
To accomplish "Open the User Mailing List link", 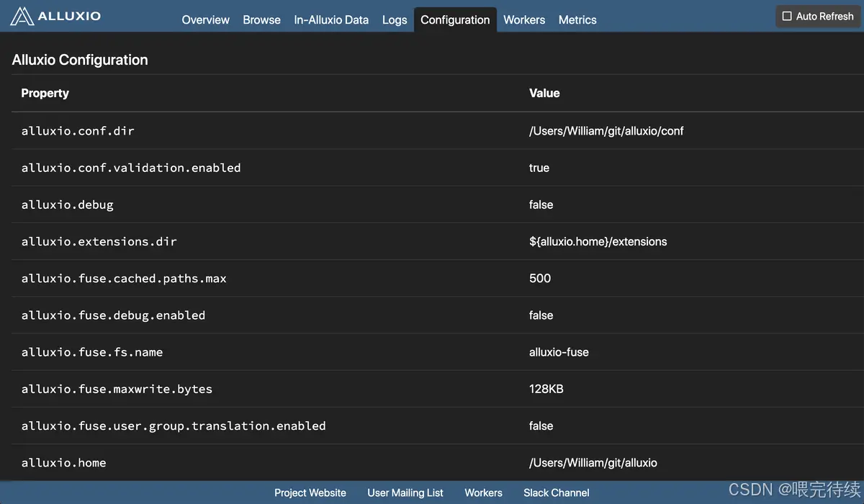I will pos(405,493).
